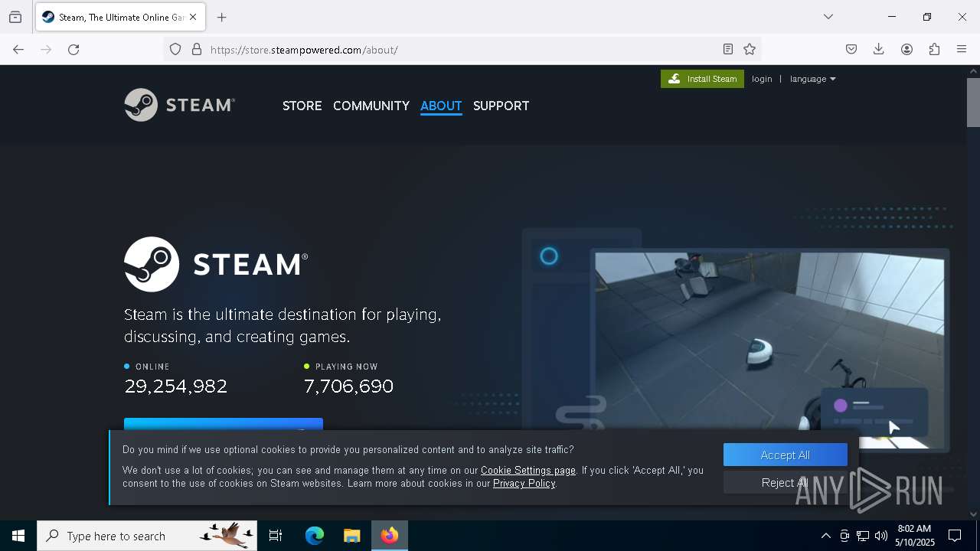980x551 pixels.
Task: Open the Cookie Settings page link
Action: pos(528,470)
